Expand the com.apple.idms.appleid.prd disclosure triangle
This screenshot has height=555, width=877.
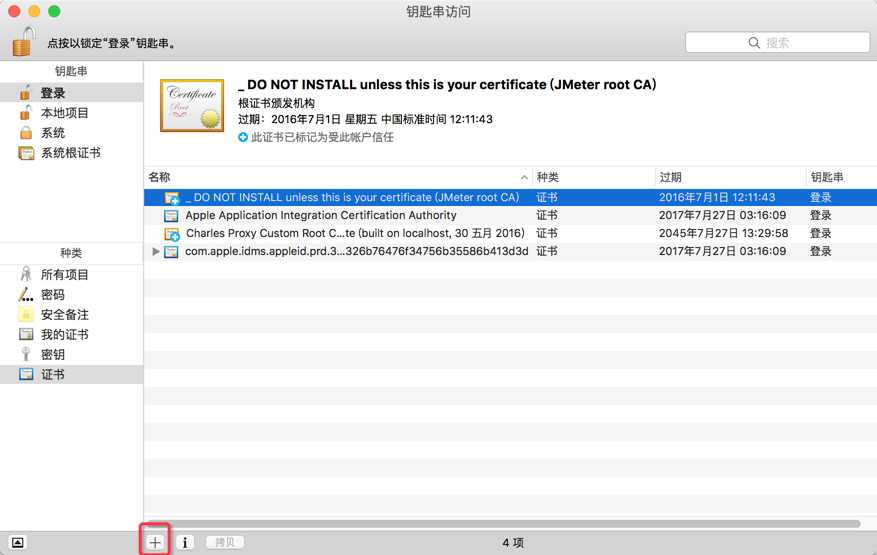(156, 251)
